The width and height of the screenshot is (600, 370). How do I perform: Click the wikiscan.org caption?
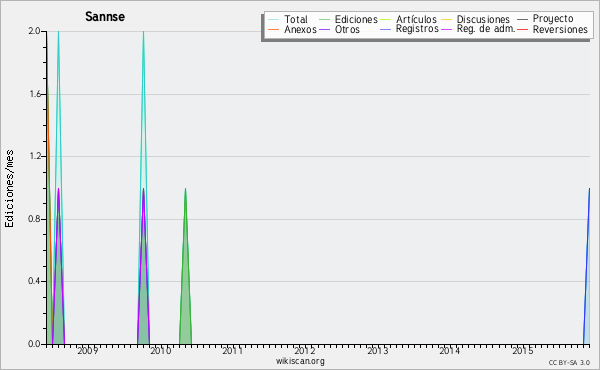pos(300,361)
